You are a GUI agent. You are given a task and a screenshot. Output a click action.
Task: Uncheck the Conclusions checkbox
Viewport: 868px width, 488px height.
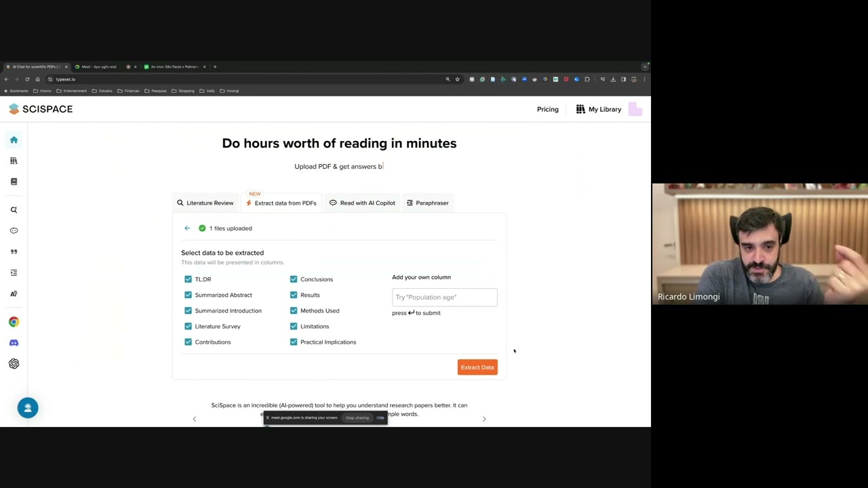pos(294,279)
